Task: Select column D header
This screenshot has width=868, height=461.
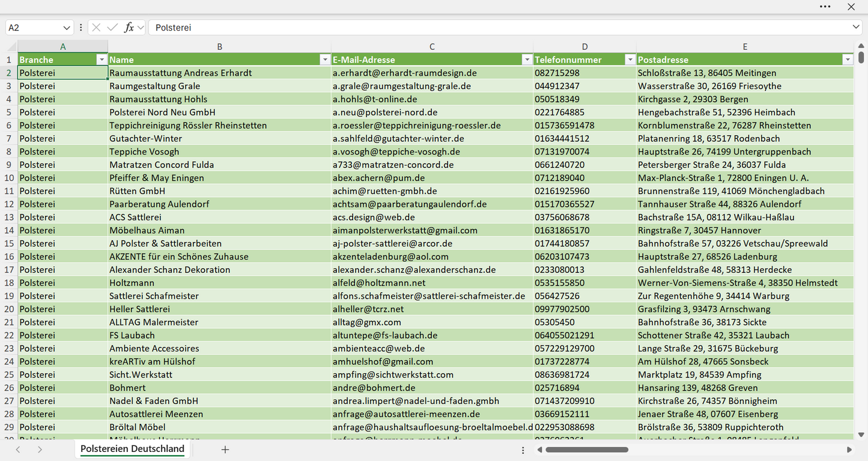Action: click(x=585, y=46)
